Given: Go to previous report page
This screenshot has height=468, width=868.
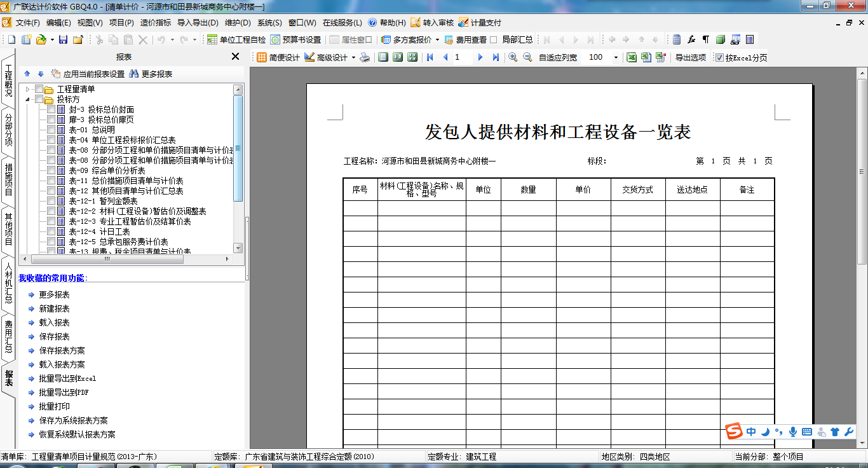Looking at the screenshot, I should click(x=445, y=57).
